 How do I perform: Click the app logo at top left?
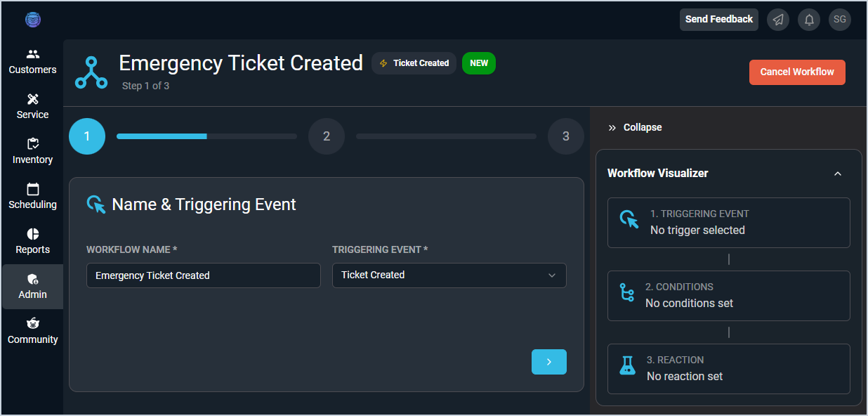pos(33,20)
